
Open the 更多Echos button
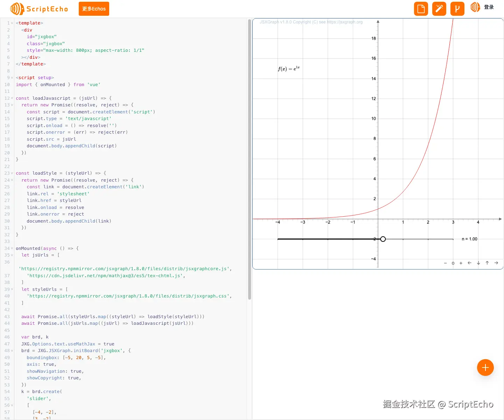coord(94,9)
